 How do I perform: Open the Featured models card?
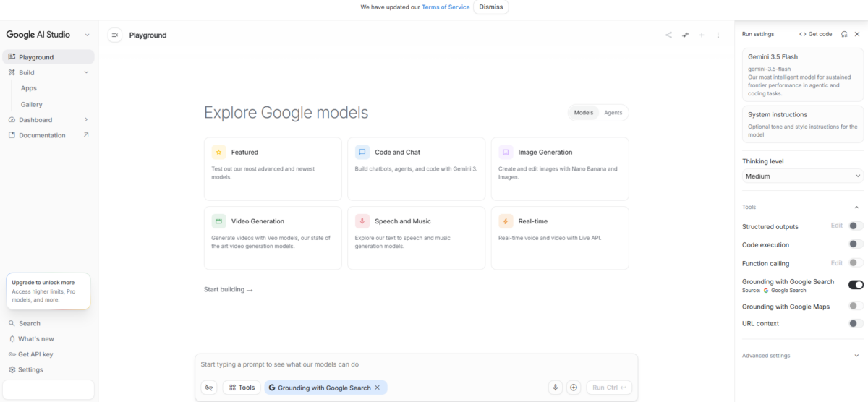(273, 168)
